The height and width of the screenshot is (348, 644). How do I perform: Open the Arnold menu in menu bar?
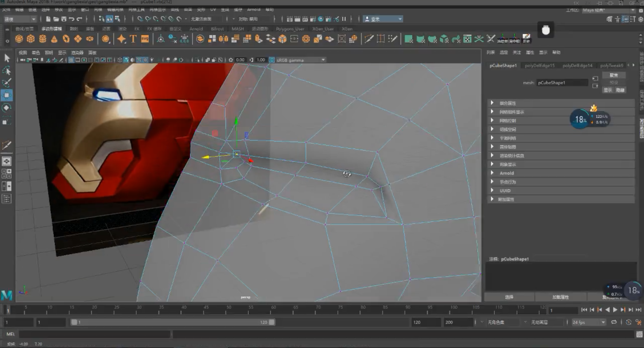point(253,10)
